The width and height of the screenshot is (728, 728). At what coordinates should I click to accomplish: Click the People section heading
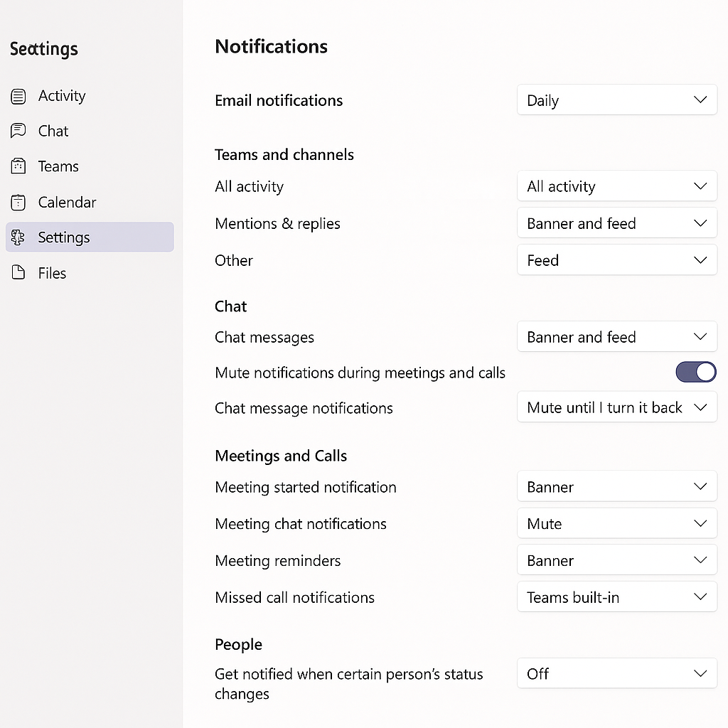tap(238, 644)
